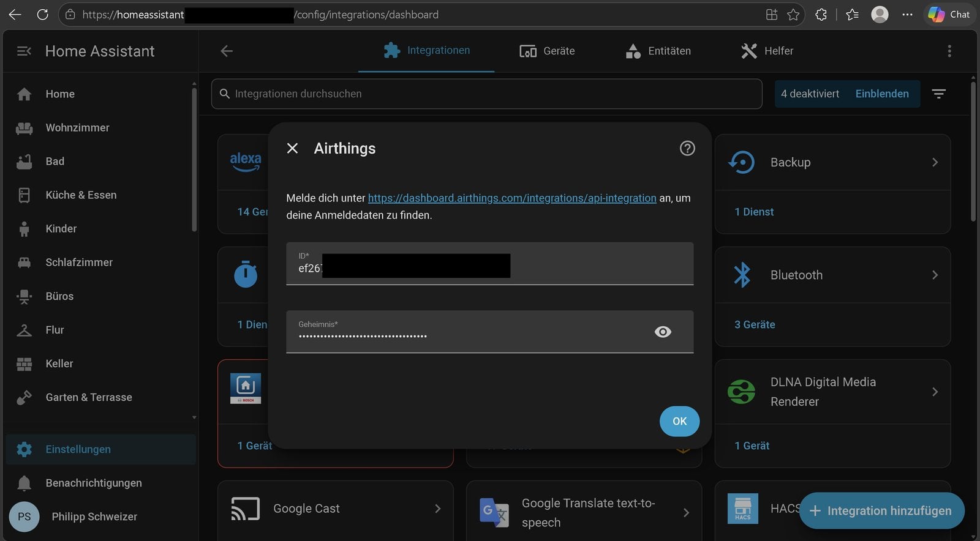Refresh the browser page
Image resolution: width=980 pixels, height=541 pixels.
coord(42,14)
